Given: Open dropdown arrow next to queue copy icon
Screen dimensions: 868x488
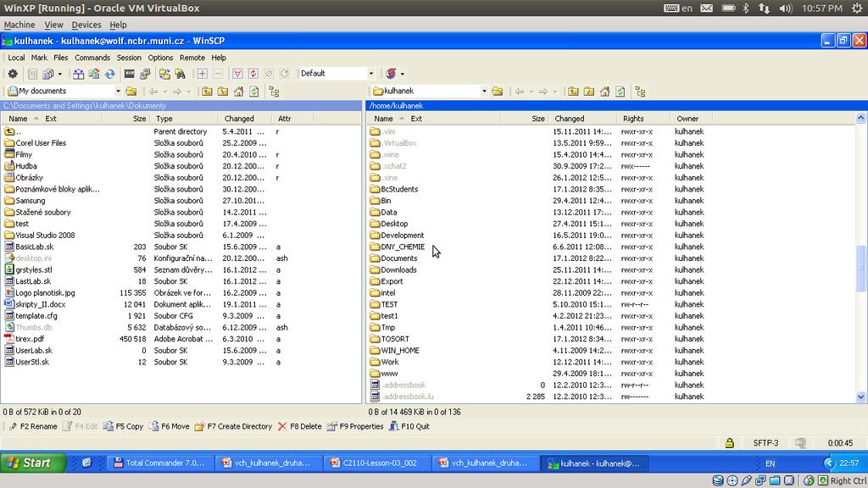Looking at the screenshot, I should [60, 74].
